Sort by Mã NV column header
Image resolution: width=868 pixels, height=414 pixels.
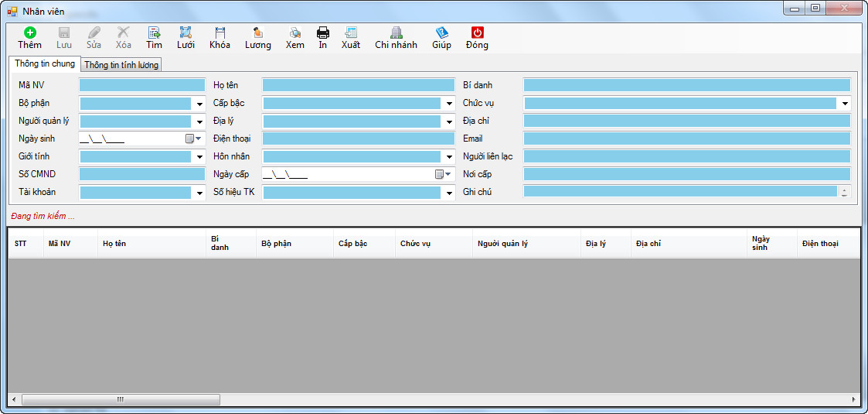[70, 243]
